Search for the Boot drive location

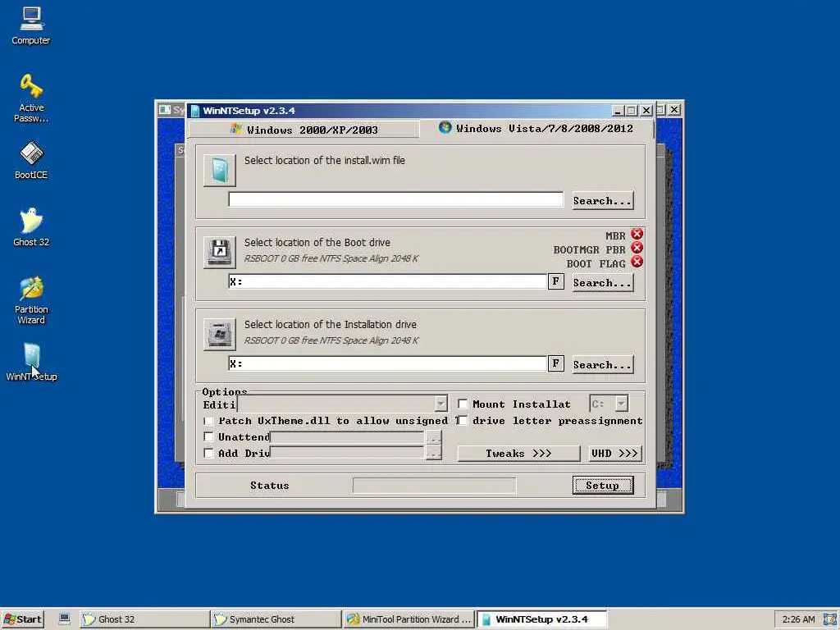pyautogui.click(x=603, y=283)
